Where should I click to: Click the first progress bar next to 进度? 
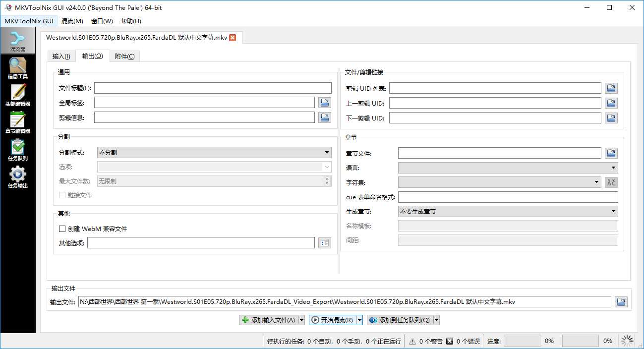(522, 341)
